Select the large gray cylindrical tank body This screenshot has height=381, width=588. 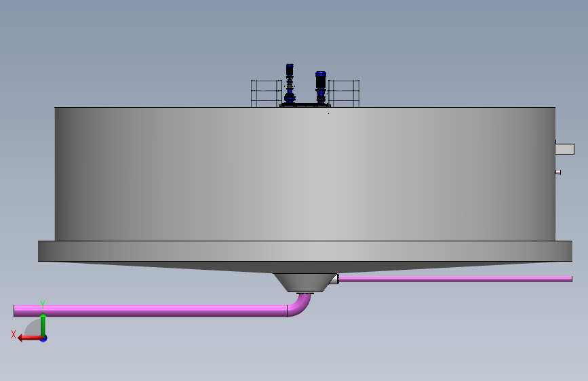(305, 174)
